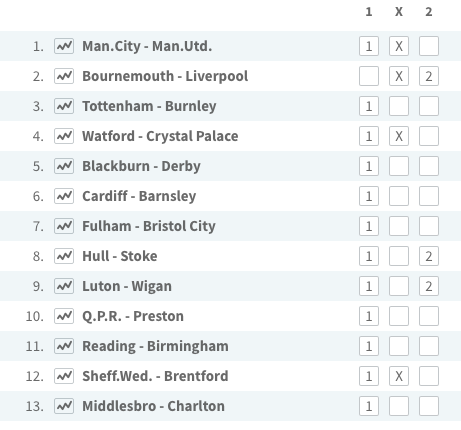461x430 pixels.
Task: Open statistics chart icon for Man.City - Man.Utd.
Action: point(64,46)
